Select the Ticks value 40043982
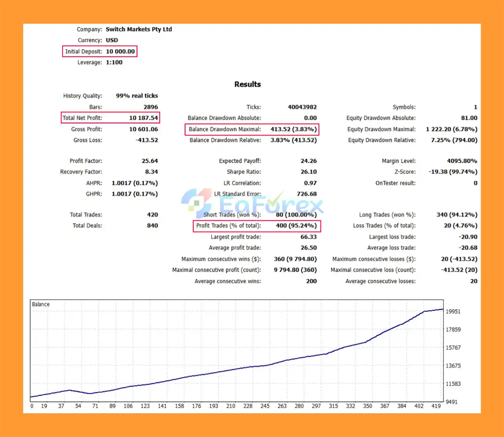The image size is (504, 437). pos(302,107)
